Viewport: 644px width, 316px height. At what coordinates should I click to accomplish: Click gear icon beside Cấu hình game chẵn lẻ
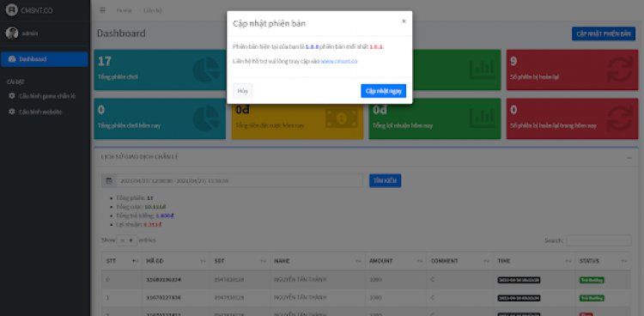point(12,96)
